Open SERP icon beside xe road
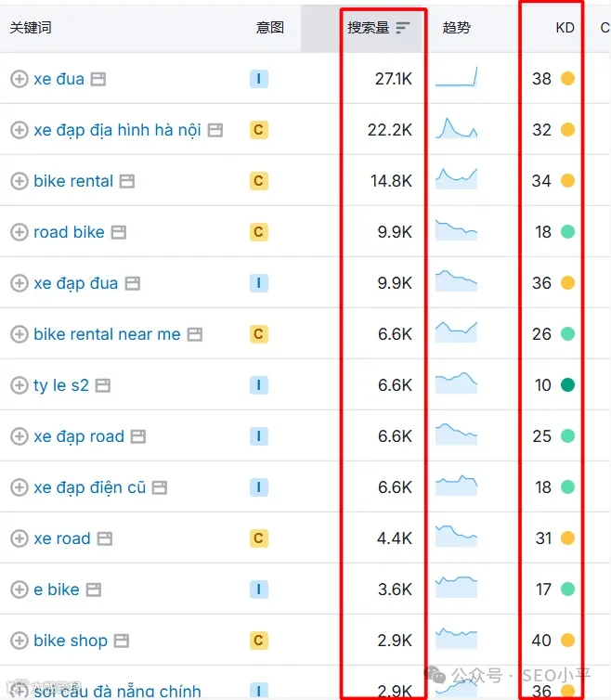Screen dimensions: 611x700 pyautogui.click(x=105, y=538)
